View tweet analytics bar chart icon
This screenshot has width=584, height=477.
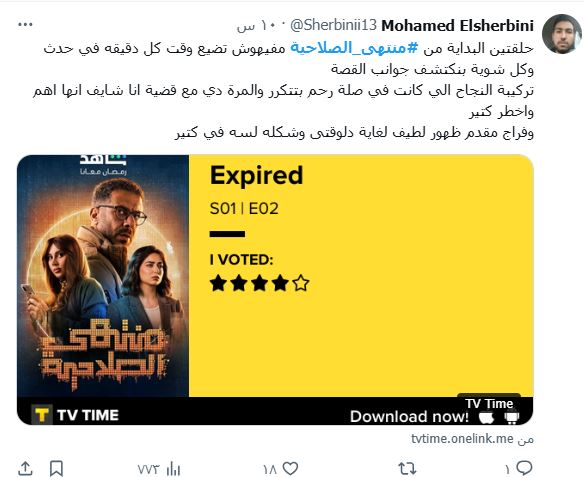pos(173,468)
